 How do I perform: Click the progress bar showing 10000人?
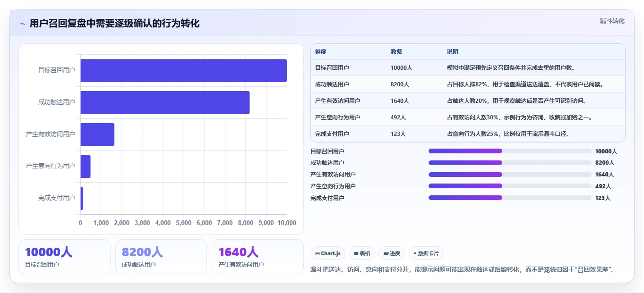(510, 151)
